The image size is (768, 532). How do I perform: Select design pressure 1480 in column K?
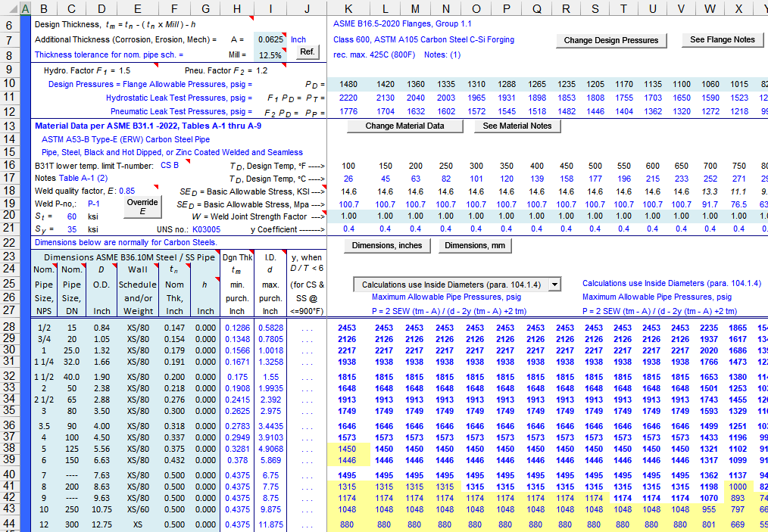(x=348, y=84)
